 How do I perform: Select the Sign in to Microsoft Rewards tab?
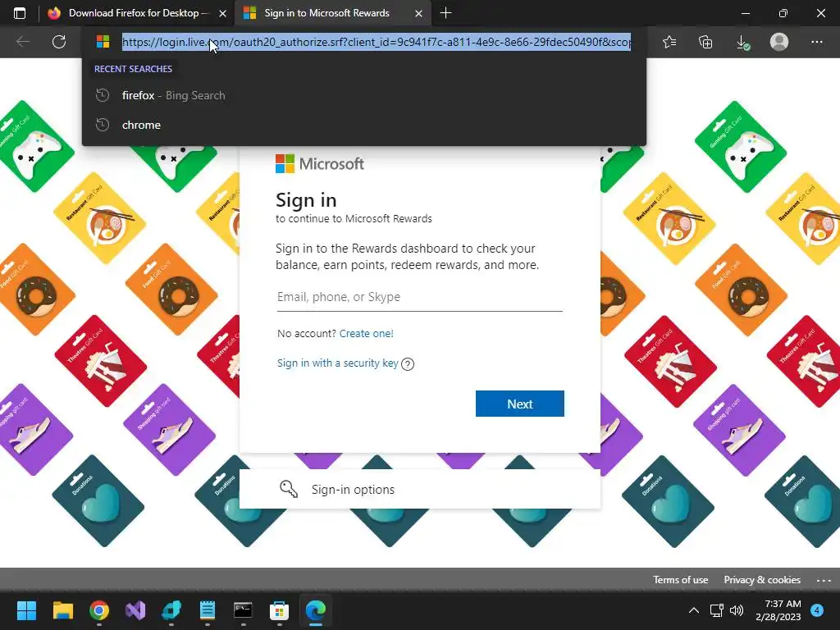pyautogui.click(x=333, y=13)
